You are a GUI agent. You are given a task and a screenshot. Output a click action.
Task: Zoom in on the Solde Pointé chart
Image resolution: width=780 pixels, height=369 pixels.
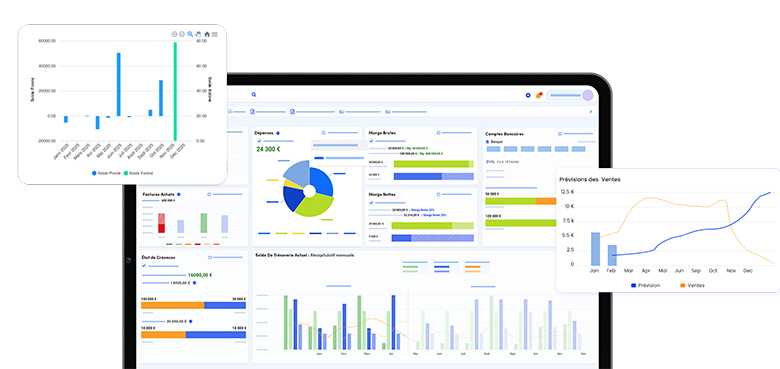point(174,34)
